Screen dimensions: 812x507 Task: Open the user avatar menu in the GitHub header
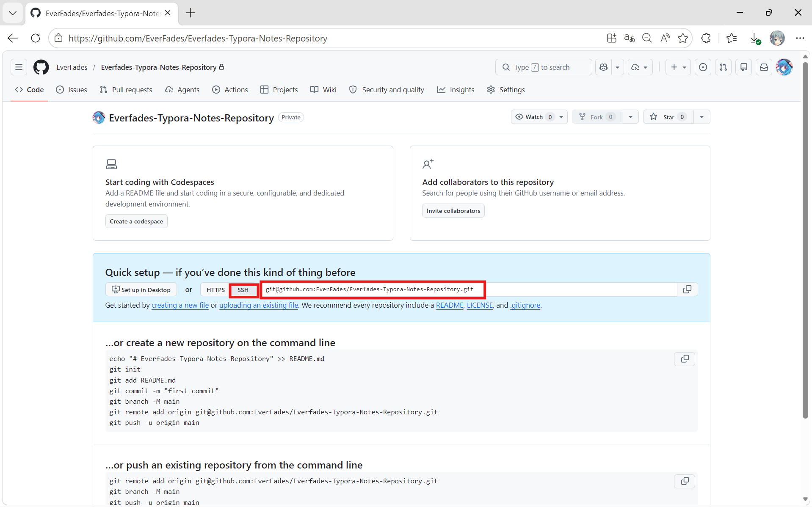tap(784, 67)
